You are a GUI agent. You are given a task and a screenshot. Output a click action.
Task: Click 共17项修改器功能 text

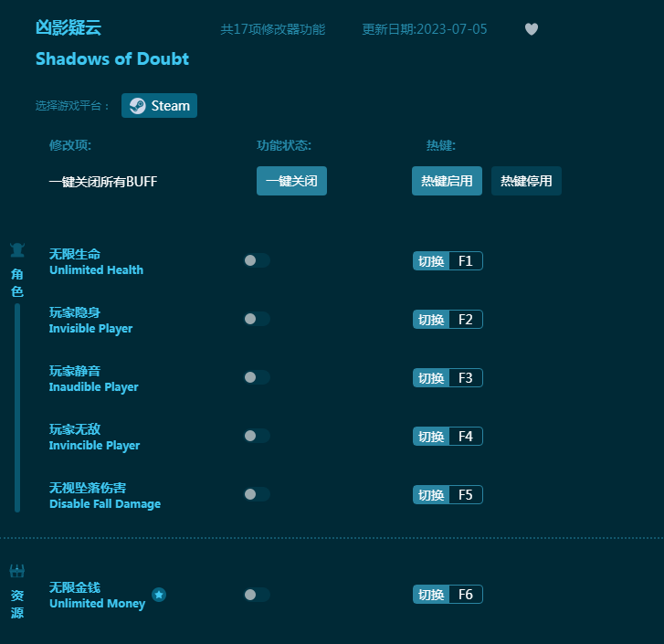point(273,29)
